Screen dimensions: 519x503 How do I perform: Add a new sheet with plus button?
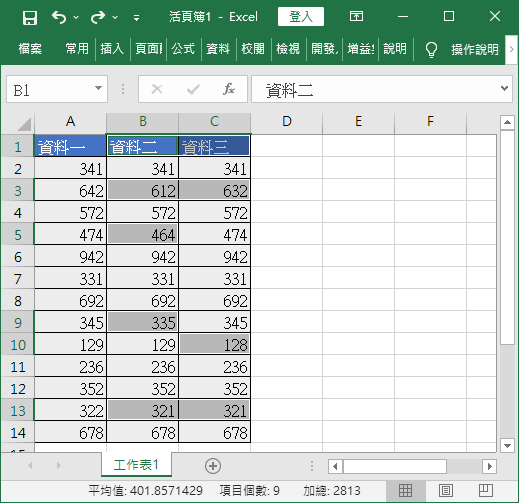[213, 466]
